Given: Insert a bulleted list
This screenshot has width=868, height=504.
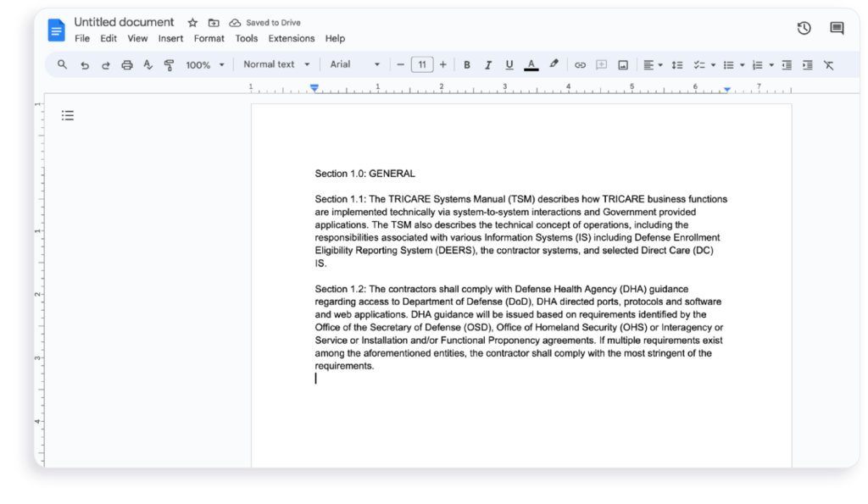Looking at the screenshot, I should 728,65.
